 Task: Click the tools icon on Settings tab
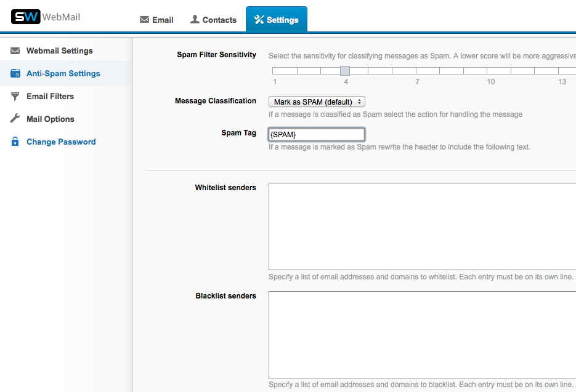[259, 20]
